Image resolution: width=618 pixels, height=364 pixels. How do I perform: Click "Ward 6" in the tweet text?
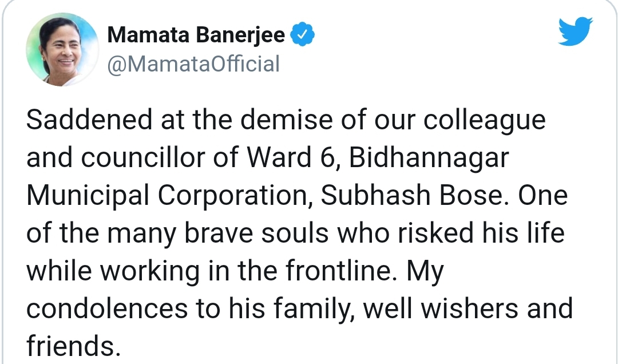292,157
